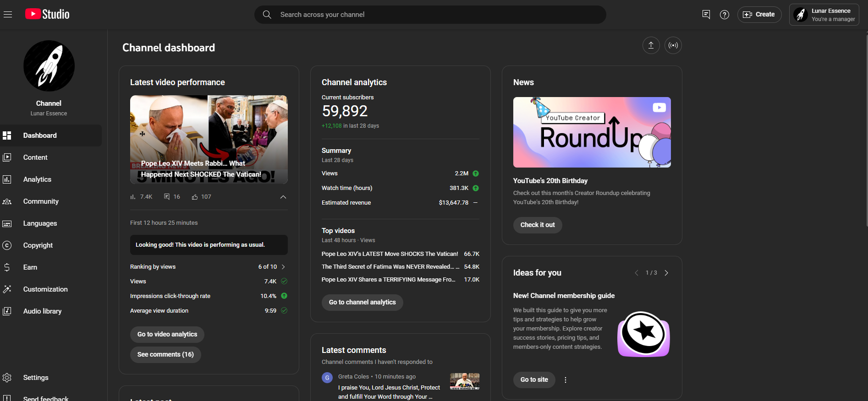The width and height of the screenshot is (868, 401).
Task: Click the Check it out button
Action: click(x=538, y=225)
